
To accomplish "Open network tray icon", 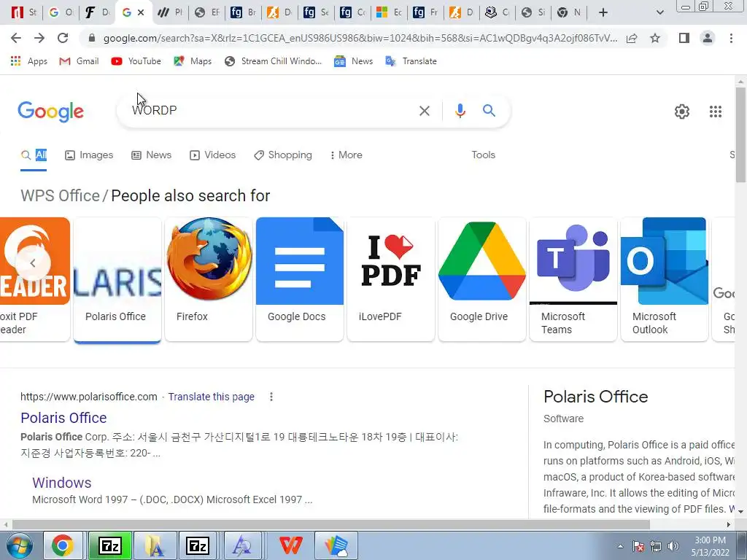I will [656, 546].
